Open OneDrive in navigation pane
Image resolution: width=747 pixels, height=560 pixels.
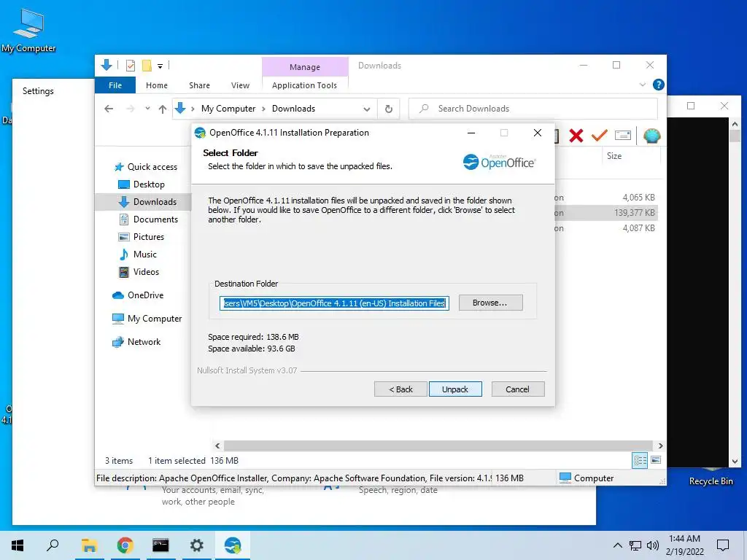[138, 295]
